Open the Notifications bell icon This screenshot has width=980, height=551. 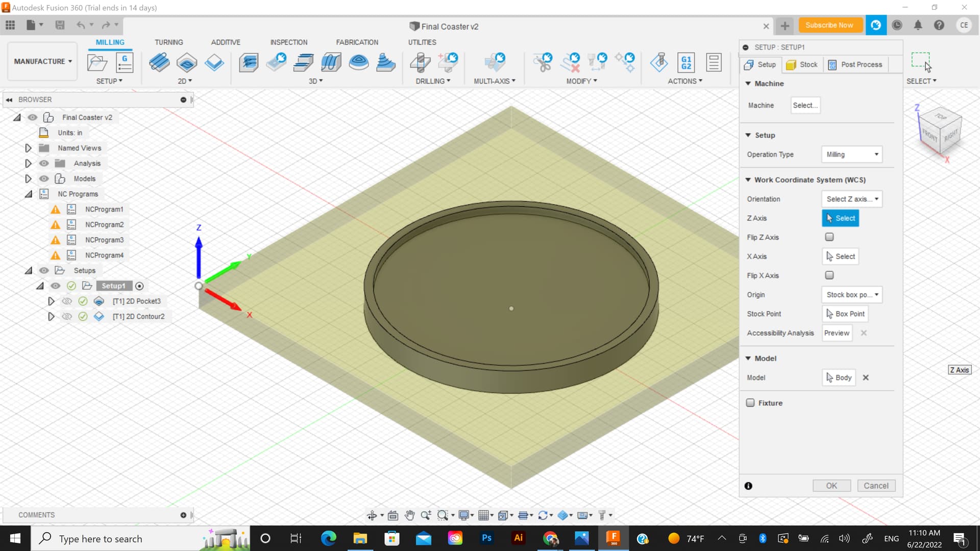pos(918,25)
